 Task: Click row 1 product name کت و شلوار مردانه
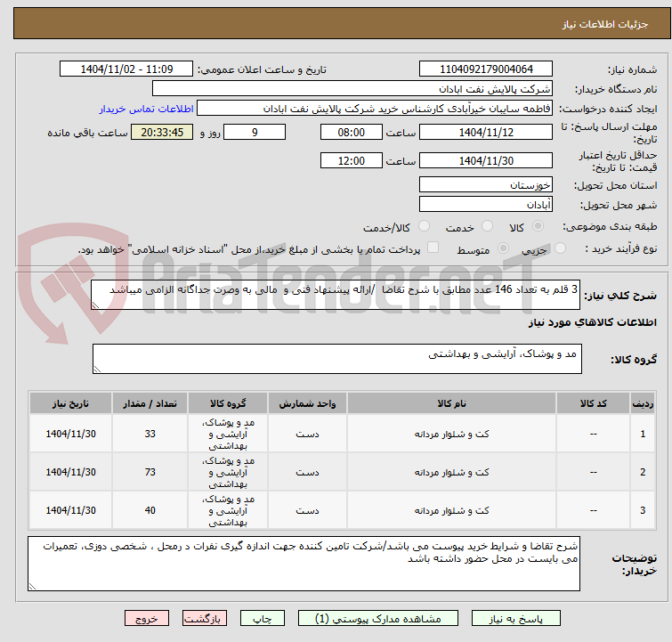tap(452, 434)
